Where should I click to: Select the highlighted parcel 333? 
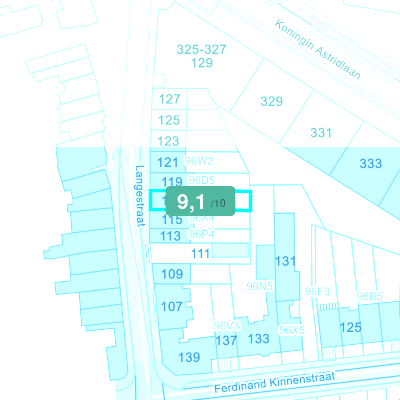[x=370, y=164]
